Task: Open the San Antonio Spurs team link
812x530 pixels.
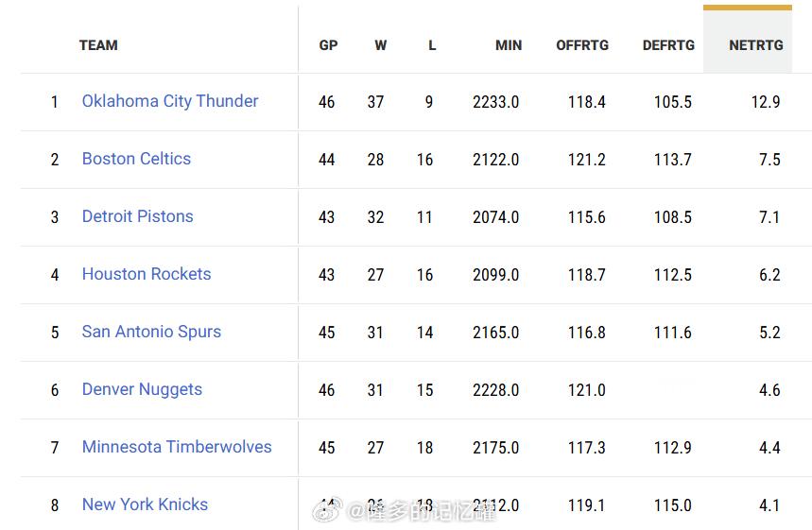Action: pyautogui.click(x=151, y=332)
